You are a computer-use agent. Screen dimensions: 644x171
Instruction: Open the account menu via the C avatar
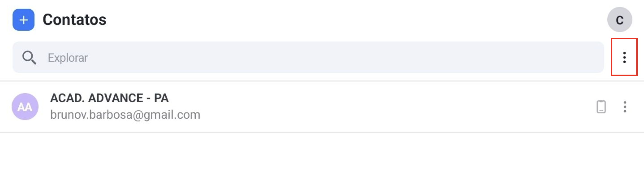619,20
